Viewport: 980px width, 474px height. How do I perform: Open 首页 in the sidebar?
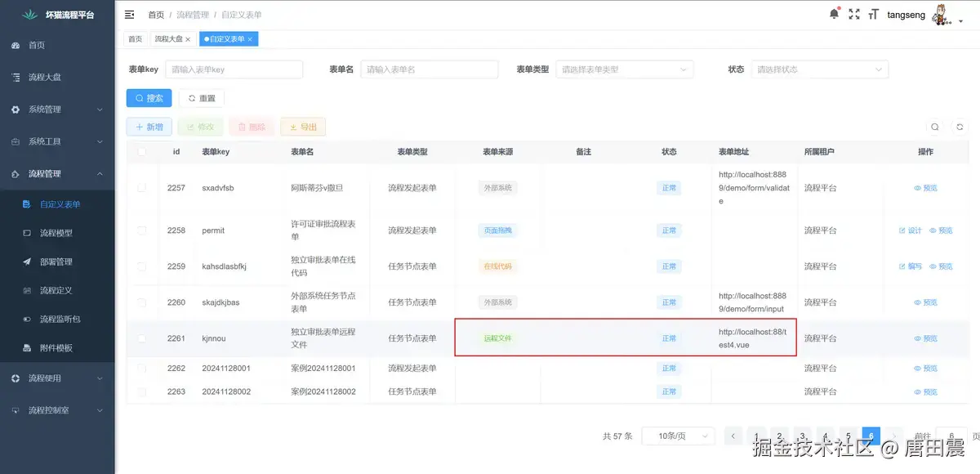click(x=57, y=45)
